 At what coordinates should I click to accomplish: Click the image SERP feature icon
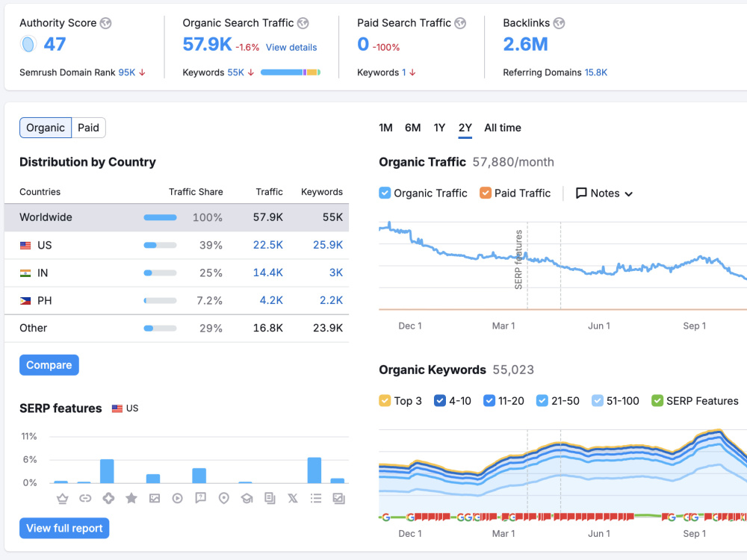pos(155,499)
